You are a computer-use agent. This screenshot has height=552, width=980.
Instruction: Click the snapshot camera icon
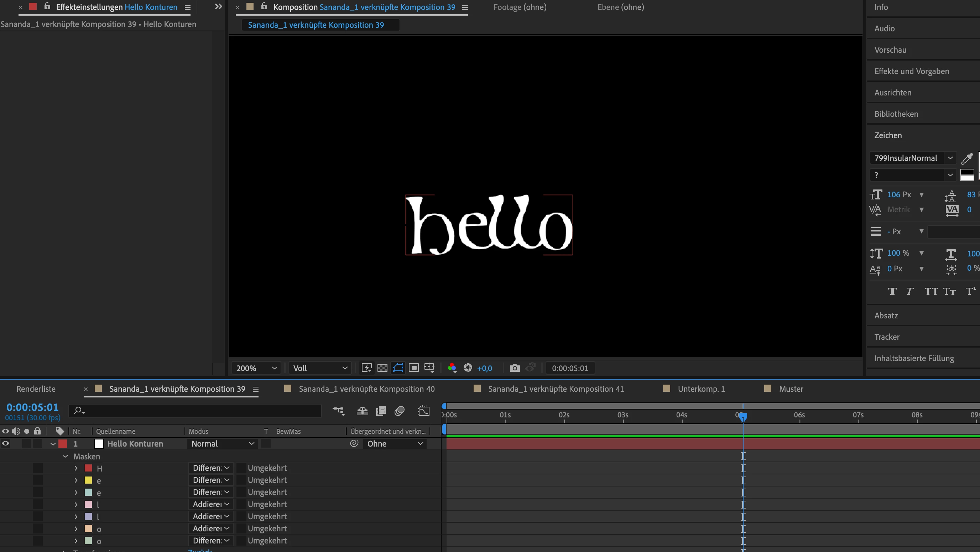click(514, 368)
